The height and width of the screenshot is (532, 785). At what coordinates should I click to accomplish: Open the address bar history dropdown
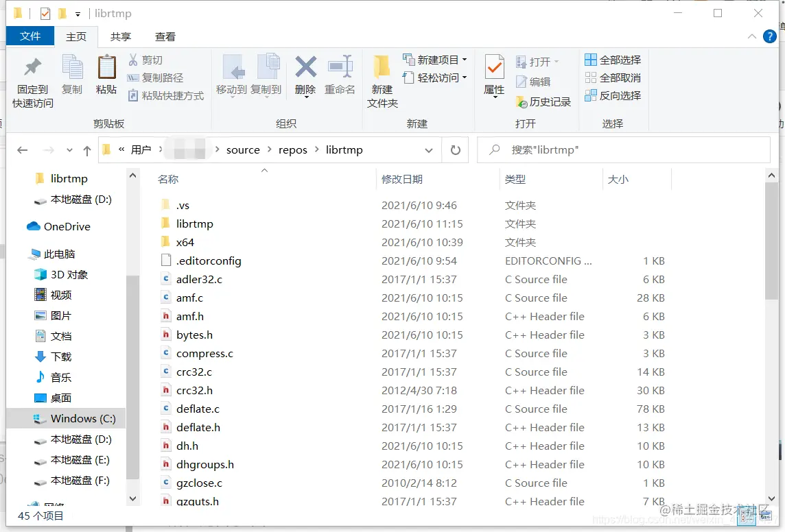tap(430, 149)
